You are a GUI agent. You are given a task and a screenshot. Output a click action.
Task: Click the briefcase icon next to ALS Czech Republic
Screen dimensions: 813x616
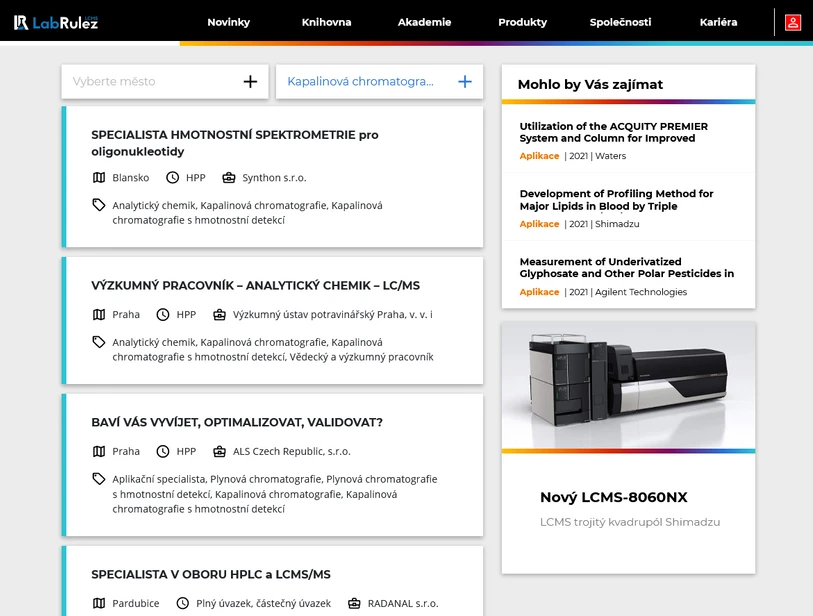point(220,451)
